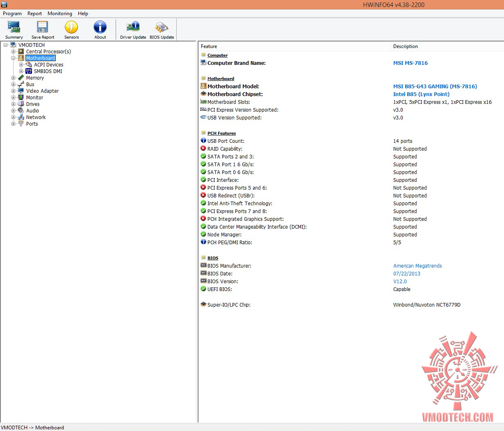Click the Video Adapter icon in tree
504x431 pixels.
pyautogui.click(x=21, y=91)
